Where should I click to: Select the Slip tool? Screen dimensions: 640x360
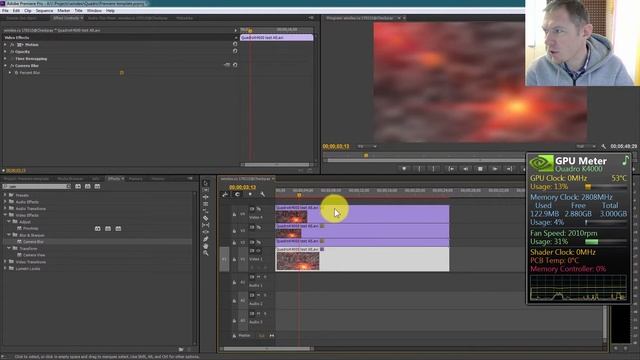(x=206, y=224)
